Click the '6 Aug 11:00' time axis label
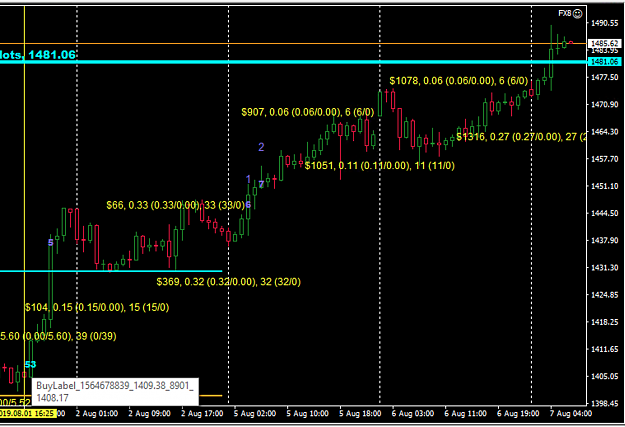 click(465, 414)
